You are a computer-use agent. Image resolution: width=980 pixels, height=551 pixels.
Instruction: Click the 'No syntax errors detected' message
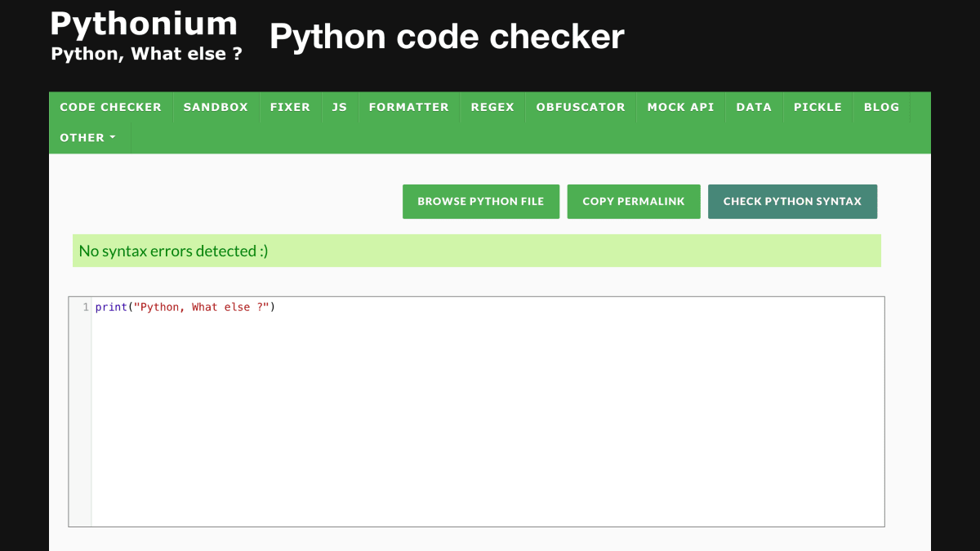[x=477, y=251]
